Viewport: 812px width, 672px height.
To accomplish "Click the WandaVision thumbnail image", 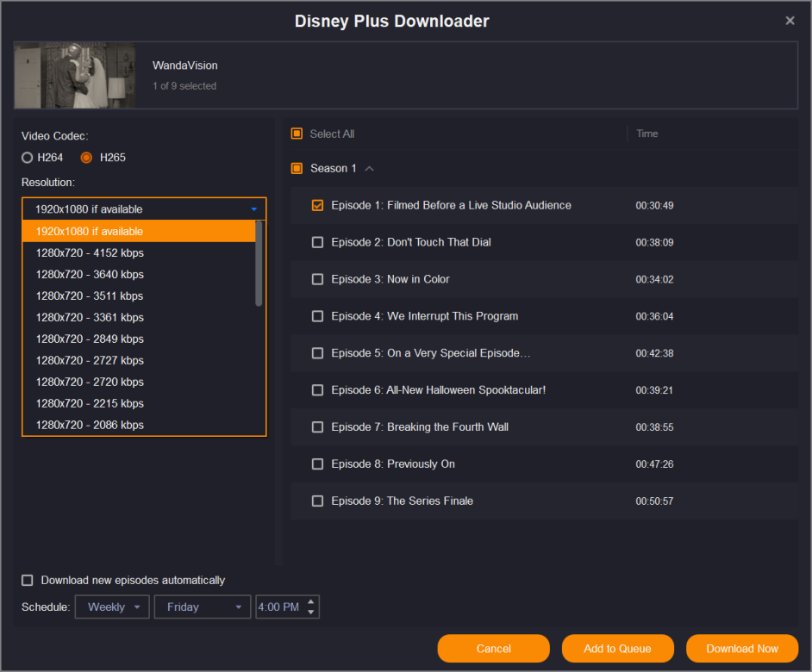I will coord(75,76).
